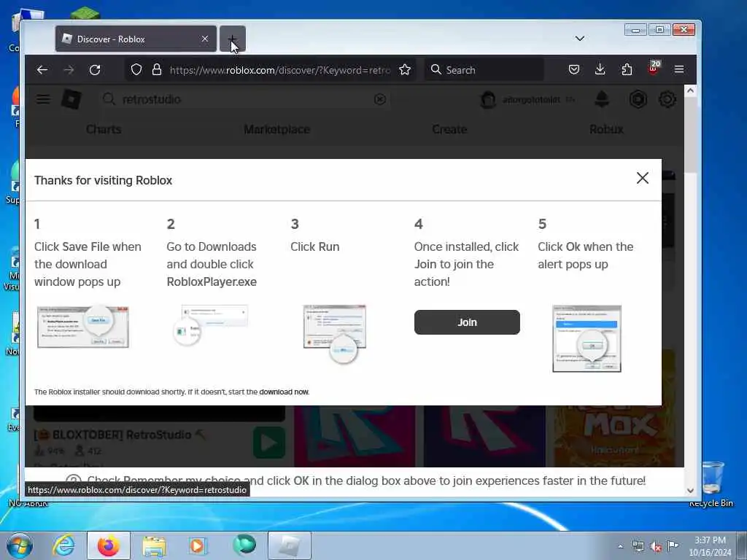
Task: Close the Discover - Roblox tab
Action: [205, 39]
